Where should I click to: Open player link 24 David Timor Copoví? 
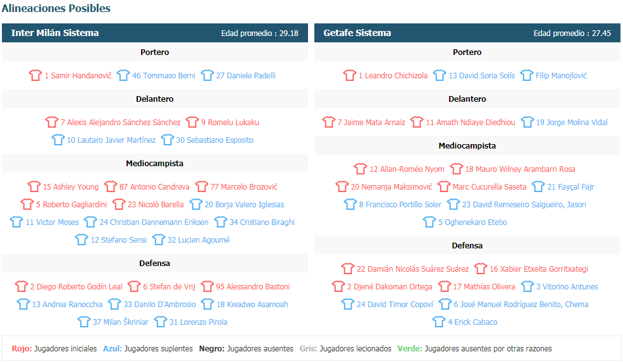(x=395, y=305)
